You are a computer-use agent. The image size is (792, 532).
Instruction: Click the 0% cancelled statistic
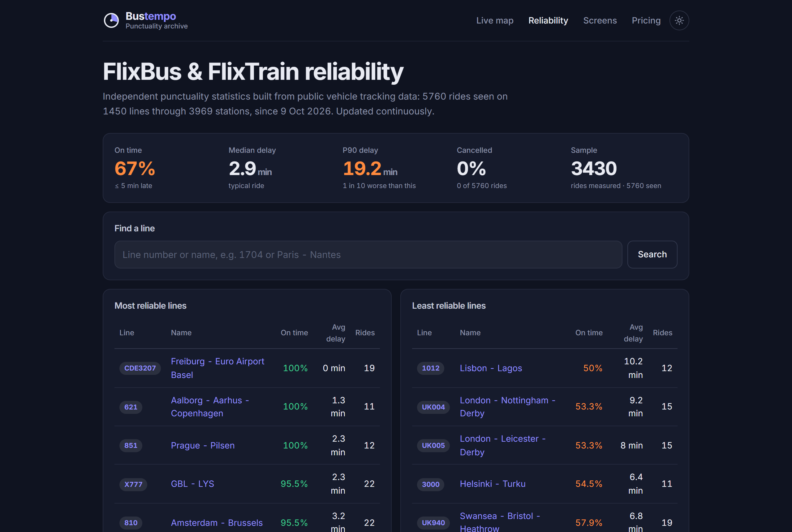coord(471,169)
